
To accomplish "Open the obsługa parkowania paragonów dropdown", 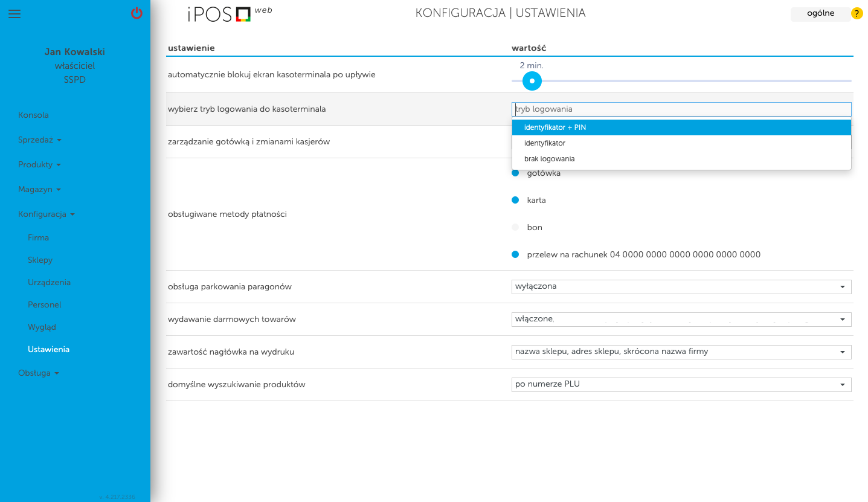I will pos(843,286).
